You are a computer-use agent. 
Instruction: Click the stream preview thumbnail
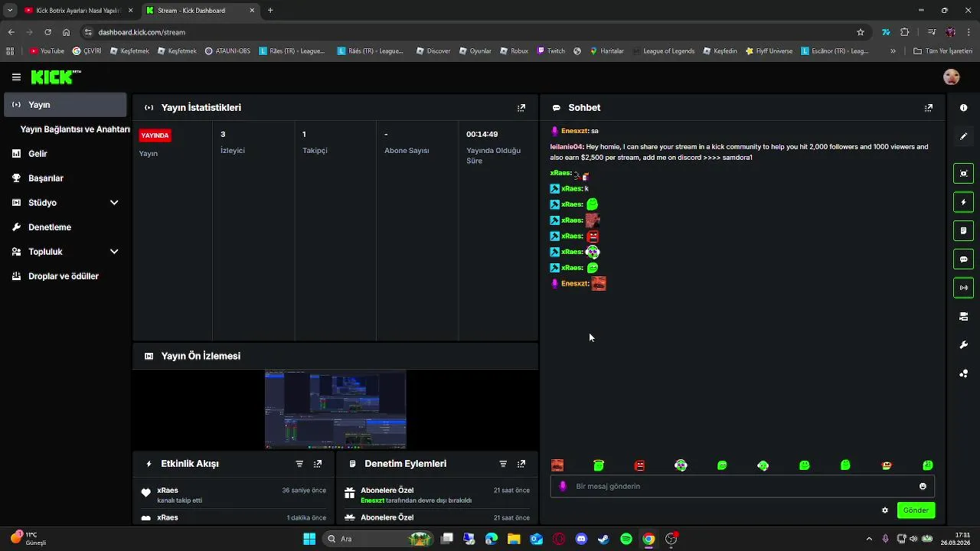coord(335,410)
